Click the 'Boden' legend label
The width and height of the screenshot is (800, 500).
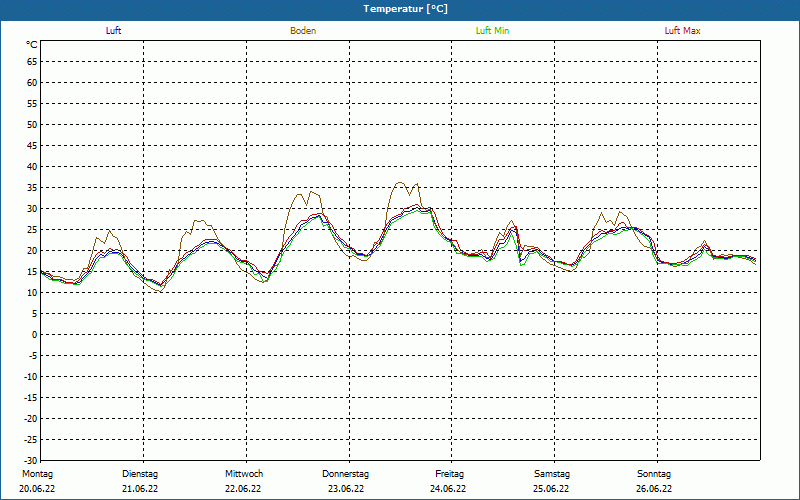click(303, 31)
